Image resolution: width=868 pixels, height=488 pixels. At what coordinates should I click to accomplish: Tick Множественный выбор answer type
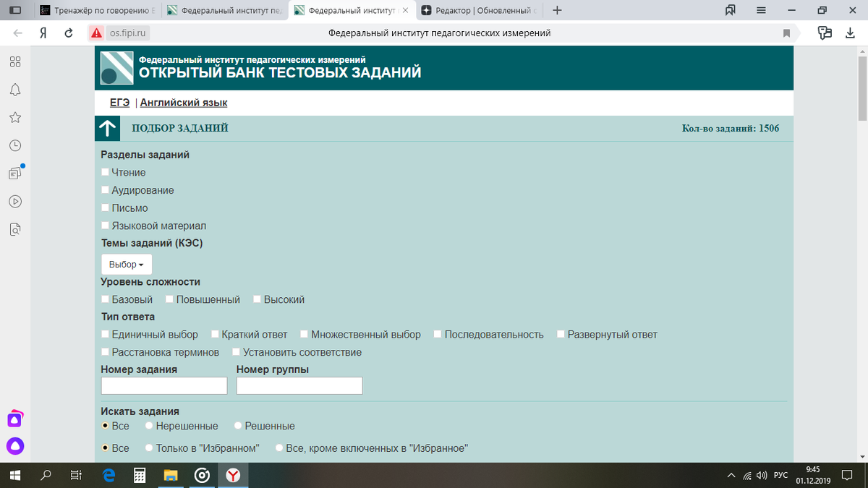[x=304, y=334]
